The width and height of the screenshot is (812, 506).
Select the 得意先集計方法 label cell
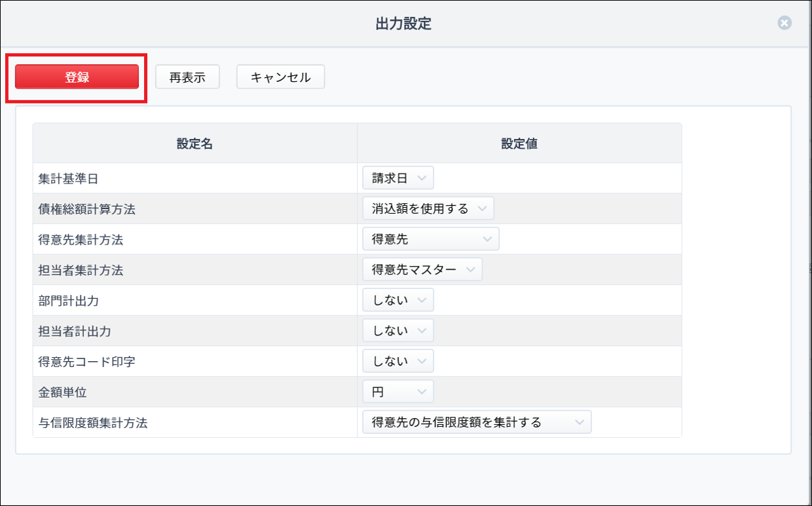194,239
